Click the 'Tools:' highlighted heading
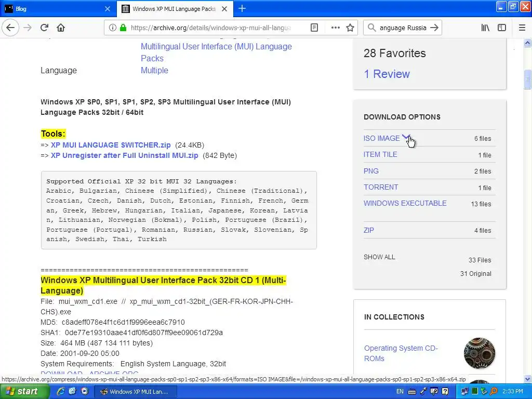The height and width of the screenshot is (399, 532). tap(53, 134)
